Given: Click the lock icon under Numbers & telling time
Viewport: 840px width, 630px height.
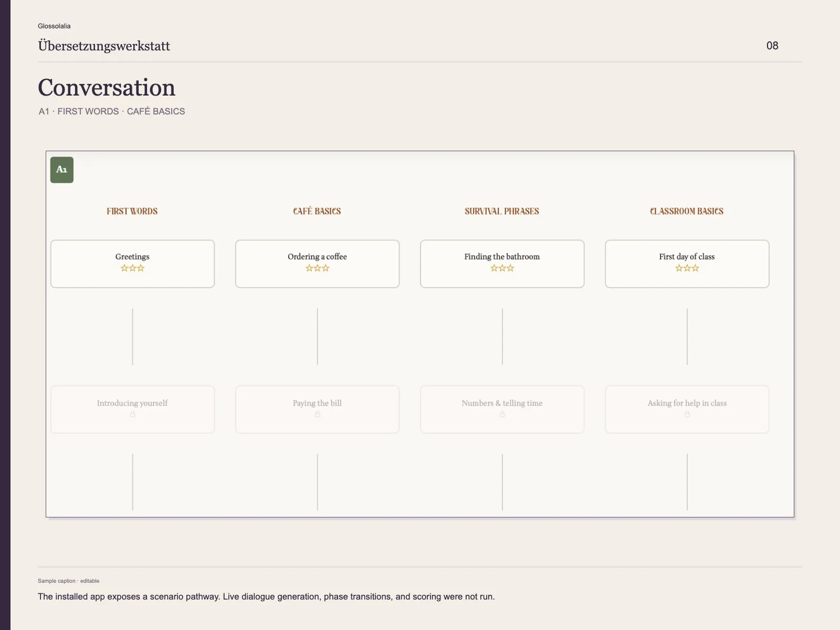Looking at the screenshot, I should (502, 414).
